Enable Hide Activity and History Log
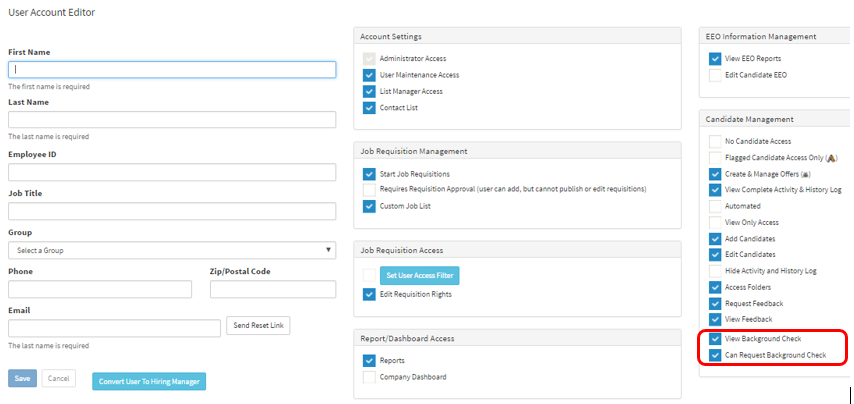854x404 pixels. (715, 271)
